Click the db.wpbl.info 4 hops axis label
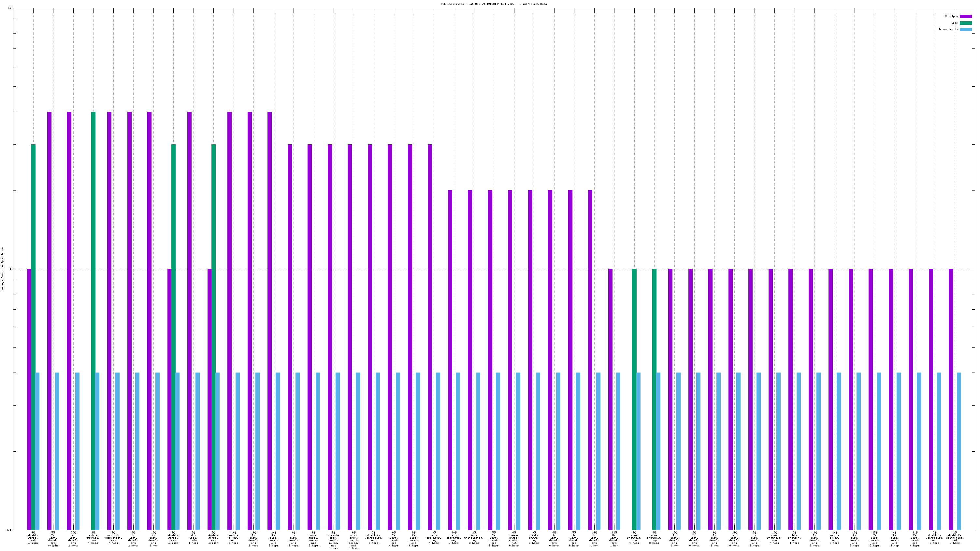980x551 pixels. 193,537
